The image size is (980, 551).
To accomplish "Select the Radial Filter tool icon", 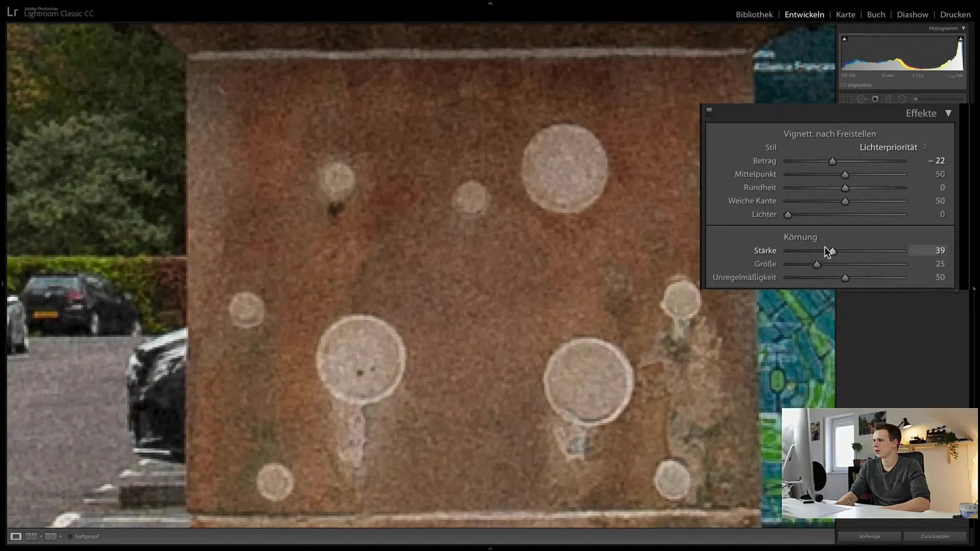I will tap(902, 99).
